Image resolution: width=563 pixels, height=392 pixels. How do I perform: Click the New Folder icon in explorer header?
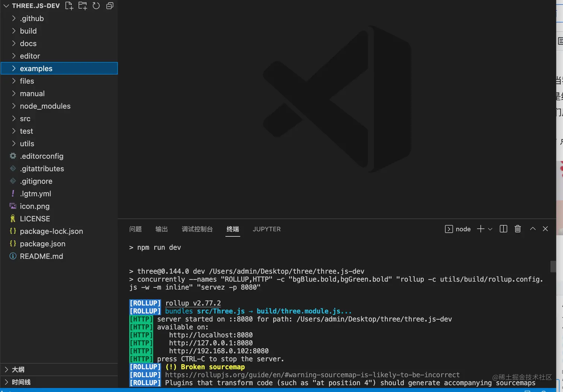tap(83, 6)
